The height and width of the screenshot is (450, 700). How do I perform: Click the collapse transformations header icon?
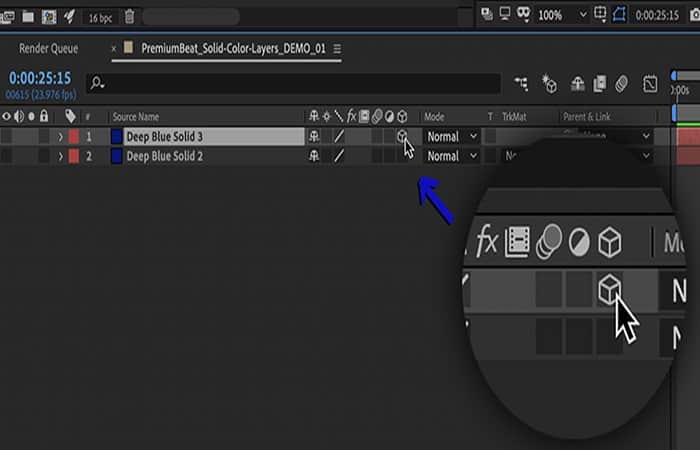point(326,117)
